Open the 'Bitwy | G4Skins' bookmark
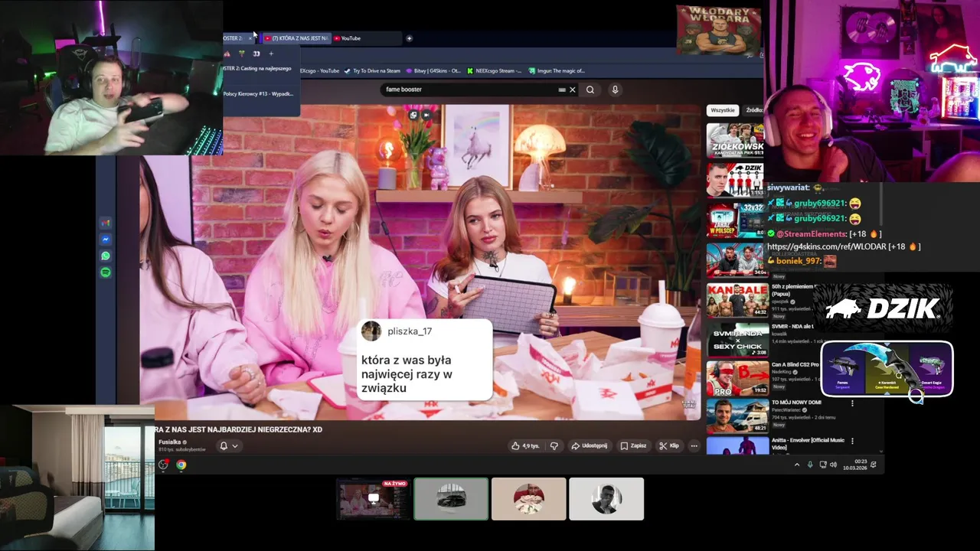This screenshot has width=980, height=551. [433, 70]
